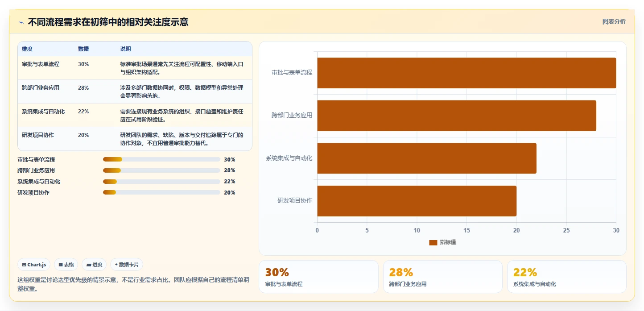Click the 数据卡片 chip
This screenshot has width=644, height=311.
(127, 265)
